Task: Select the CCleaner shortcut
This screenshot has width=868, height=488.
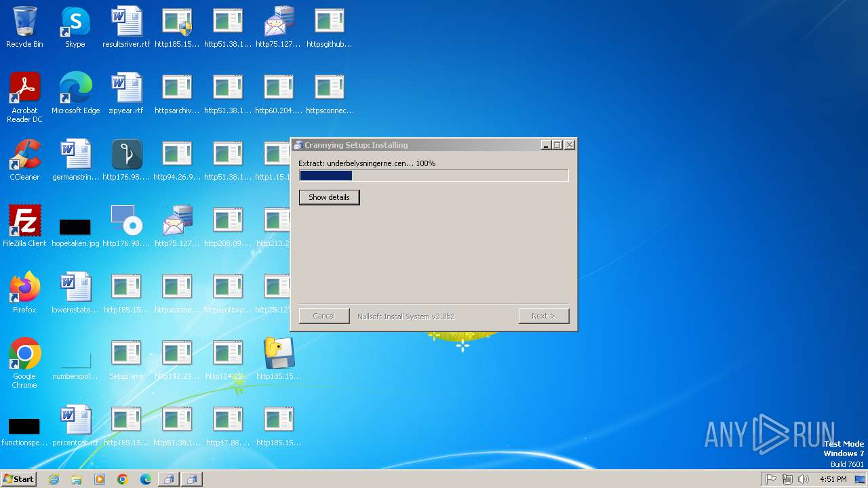Action: pyautogui.click(x=24, y=161)
